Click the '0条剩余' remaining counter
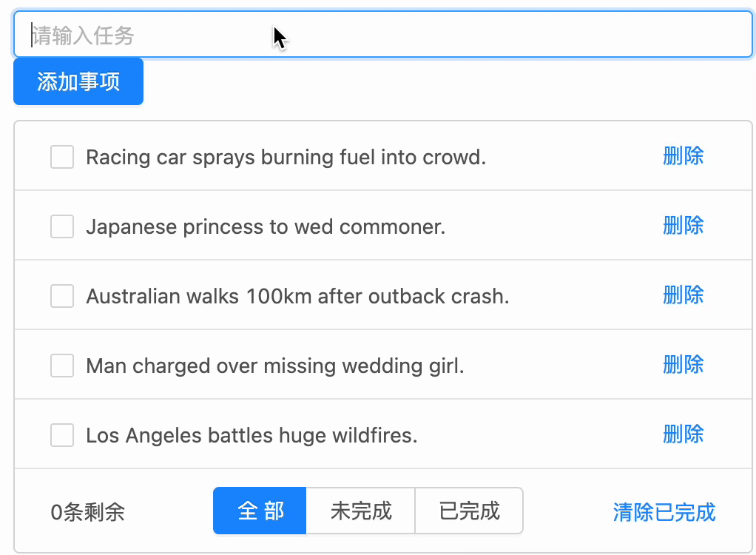 tap(88, 512)
